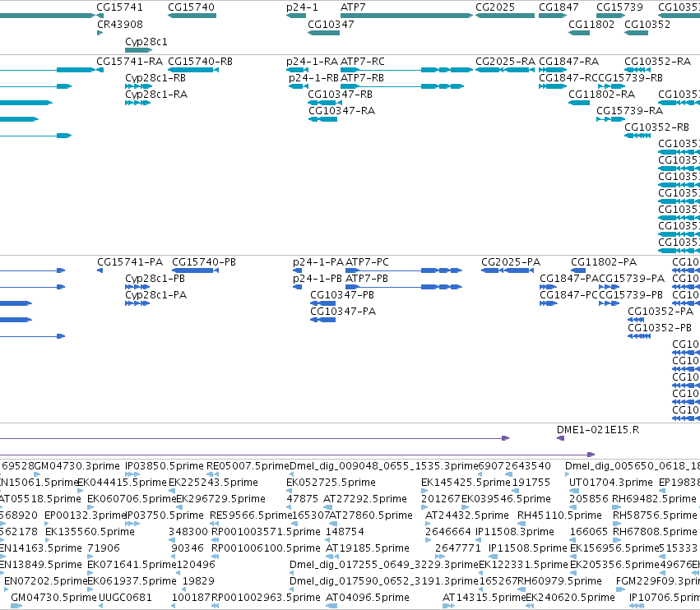Click EST label RP001003571.5prime
Image resolution: width=700 pixels, height=610 pixels.
click(266, 531)
